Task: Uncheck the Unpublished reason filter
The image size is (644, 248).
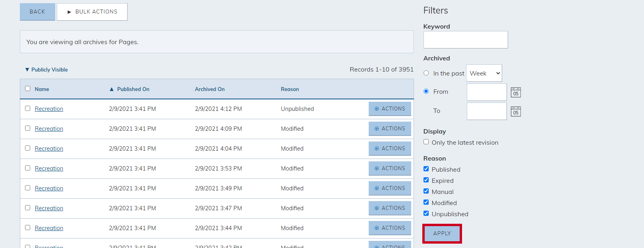Action: tap(426, 213)
